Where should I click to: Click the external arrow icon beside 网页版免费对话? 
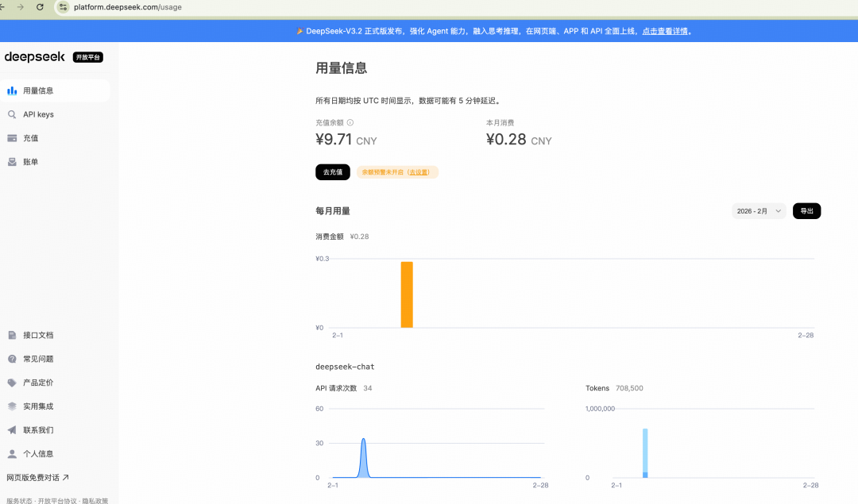pyautogui.click(x=66, y=477)
